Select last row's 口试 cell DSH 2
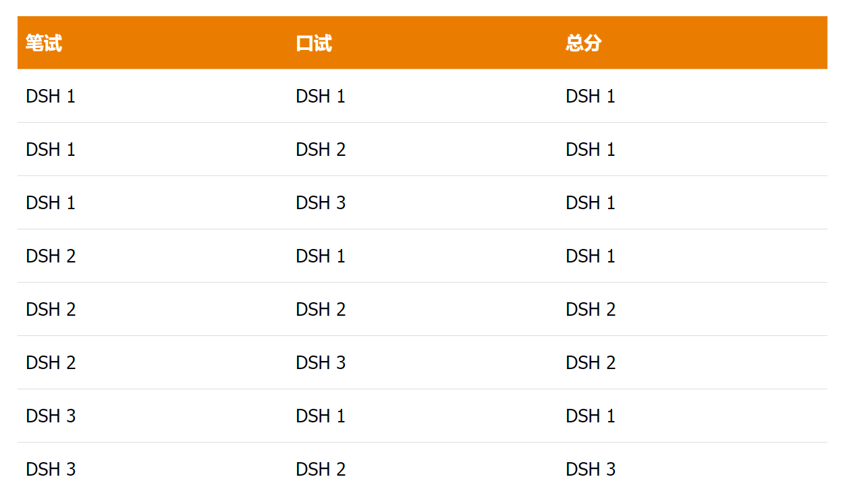Image resolution: width=845 pixels, height=504 pixels. 321,470
